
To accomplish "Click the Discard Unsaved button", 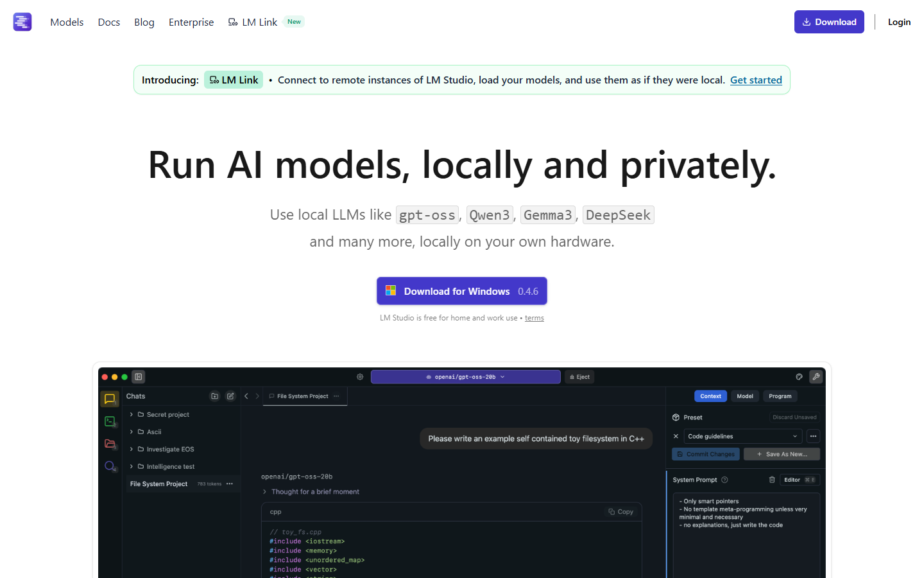I will 794,417.
